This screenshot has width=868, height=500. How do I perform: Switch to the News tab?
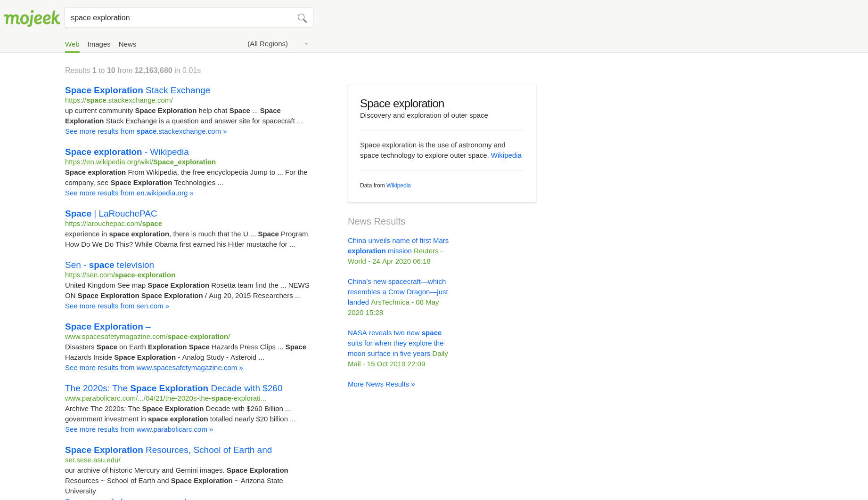tap(127, 44)
